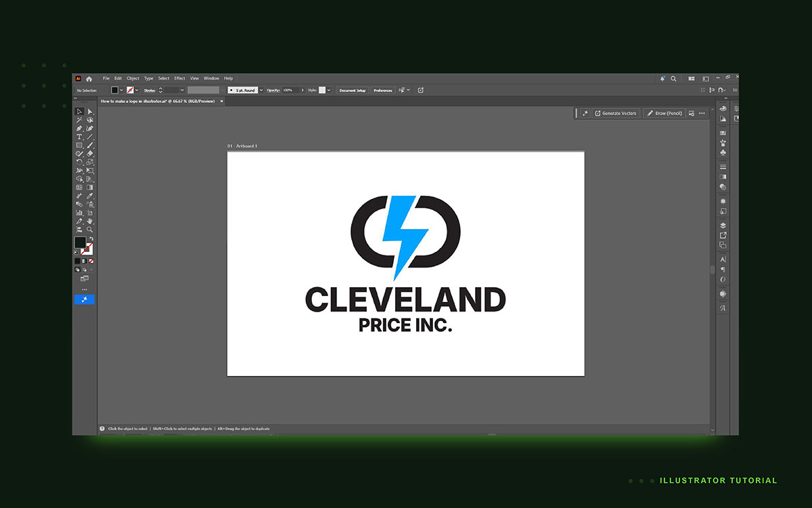This screenshot has height=508, width=812.
Task: Open the Object menu
Action: click(x=133, y=79)
